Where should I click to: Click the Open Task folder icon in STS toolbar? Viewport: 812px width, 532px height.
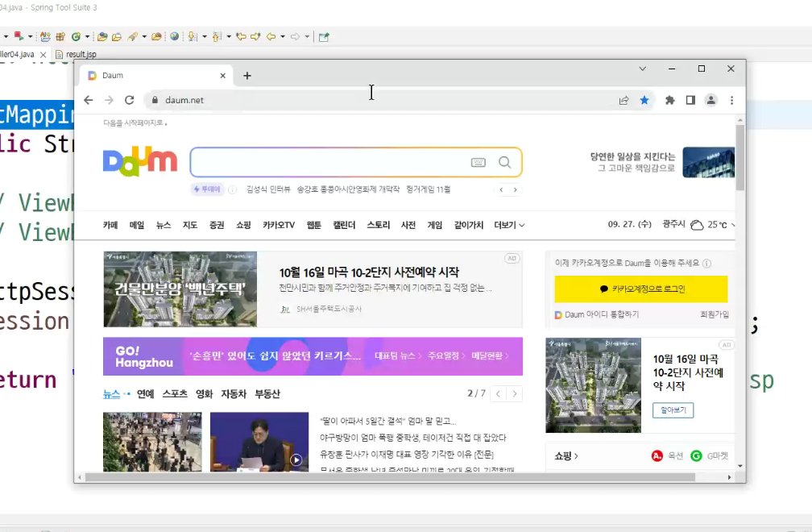[117, 37]
